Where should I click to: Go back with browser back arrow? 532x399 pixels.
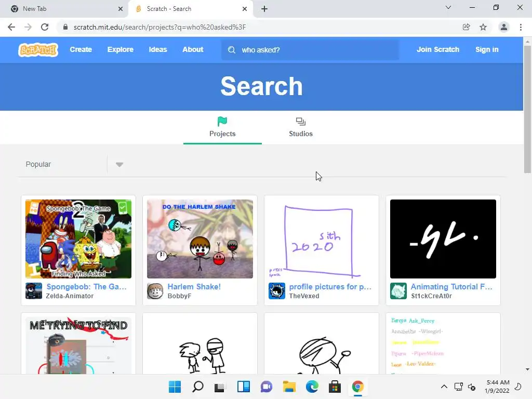tap(11, 27)
